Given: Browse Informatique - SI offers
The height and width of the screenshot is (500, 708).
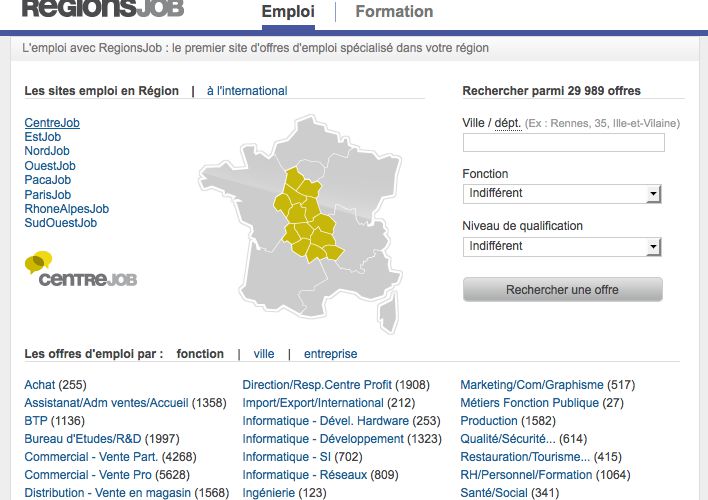Looking at the screenshot, I should pyautogui.click(x=287, y=457).
